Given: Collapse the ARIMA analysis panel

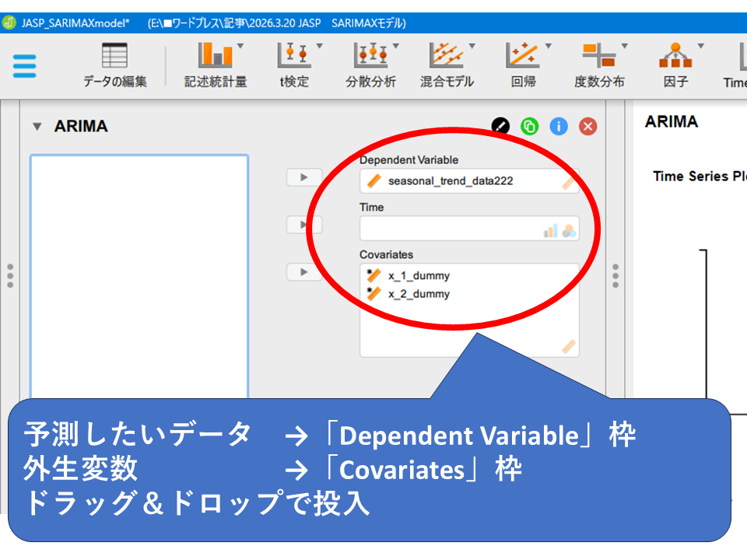Looking at the screenshot, I should pos(37,127).
